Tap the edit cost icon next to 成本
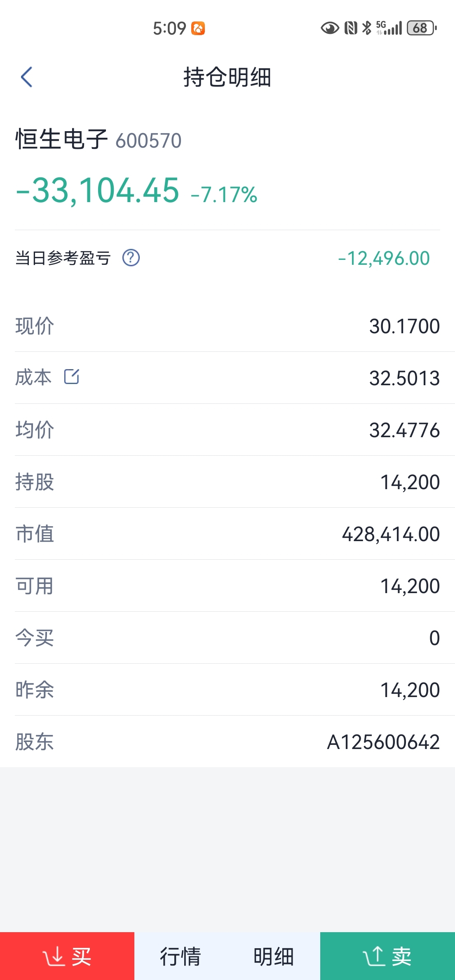This screenshot has width=455, height=980. (72, 377)
